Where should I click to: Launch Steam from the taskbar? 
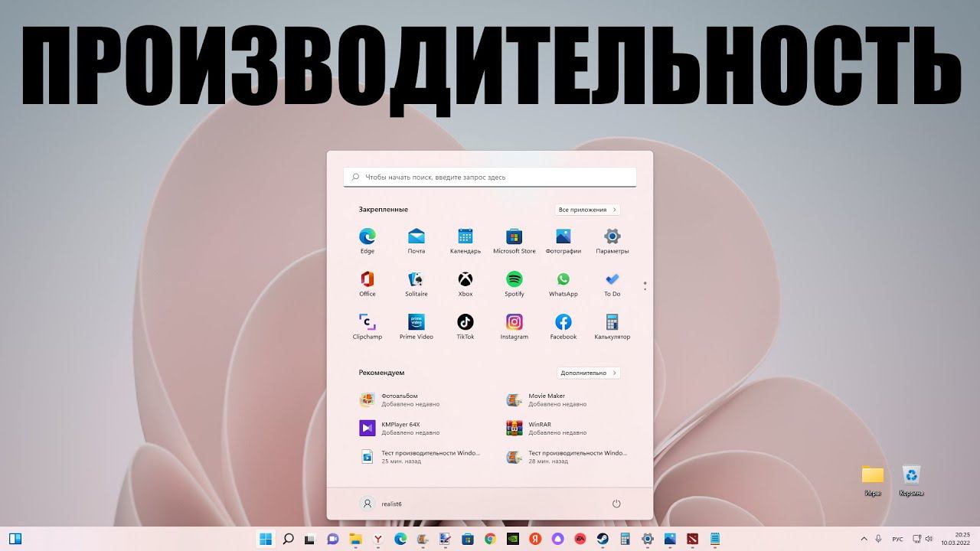pos(603,539)
